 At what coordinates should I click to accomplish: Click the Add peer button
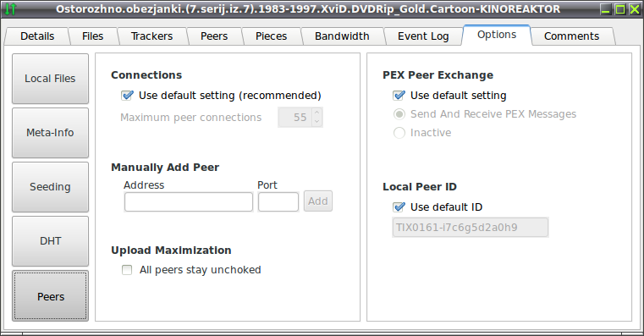(x=318, y=201)
